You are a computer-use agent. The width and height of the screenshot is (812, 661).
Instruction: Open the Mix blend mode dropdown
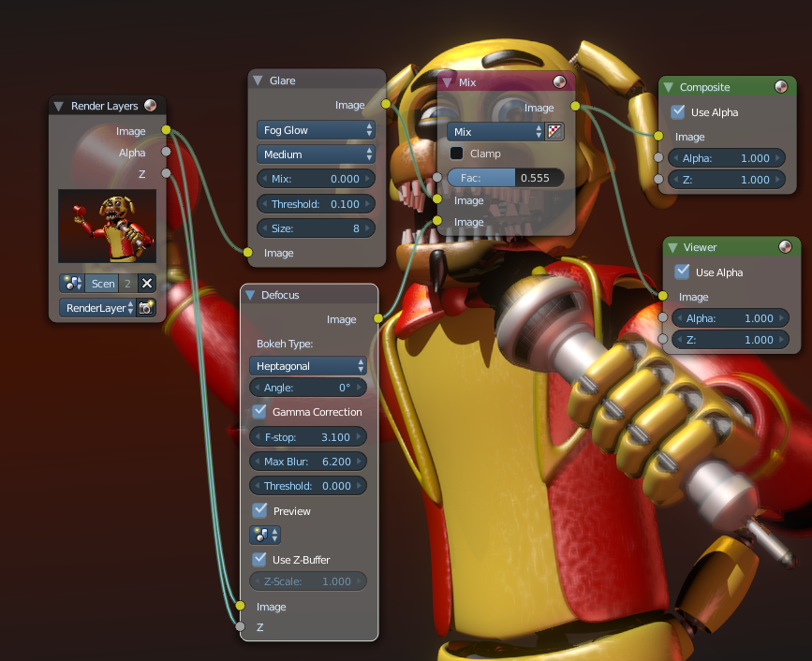pyautogui.click(x=495, y=131)
